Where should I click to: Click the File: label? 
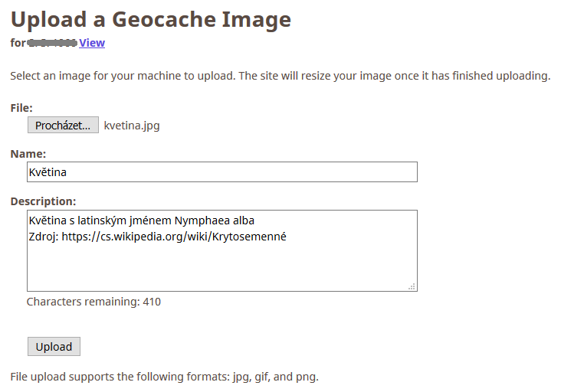click(x=21, y=108)
